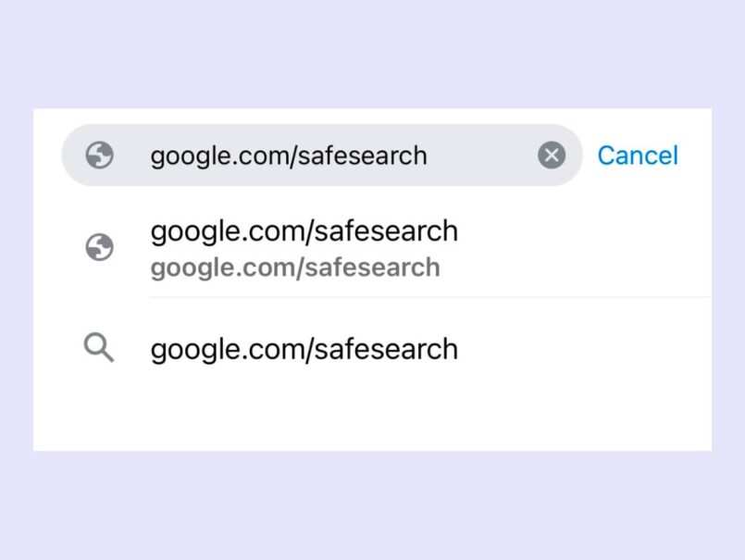Click the gray subtitle URL under the suggestion
The height and width of the screenshot is (560, 745).
pos(294,268)
